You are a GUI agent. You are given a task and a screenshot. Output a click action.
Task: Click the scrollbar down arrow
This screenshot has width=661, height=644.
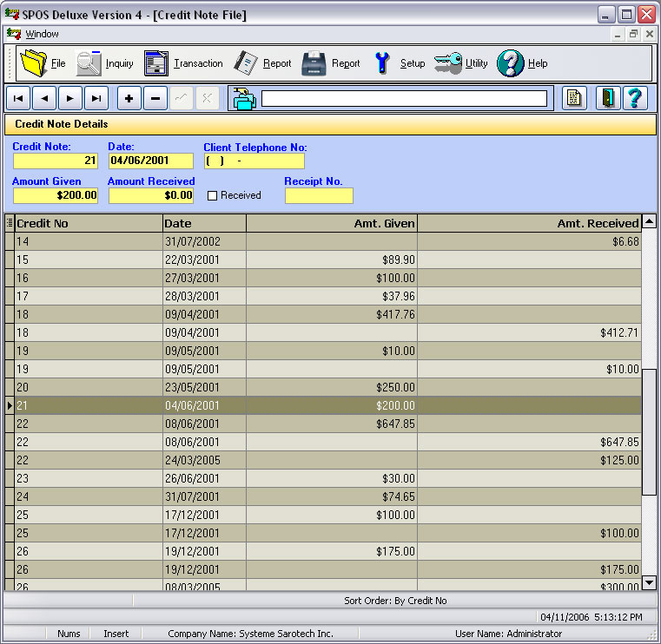pos(649,583)
